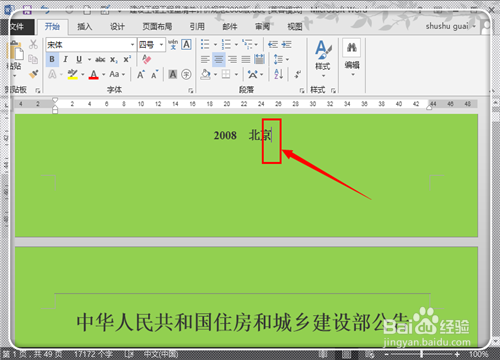Toggle character shading A icon
Image resolution: width=500 pixels, height=360 pixels.
click(x=173, y=74)
